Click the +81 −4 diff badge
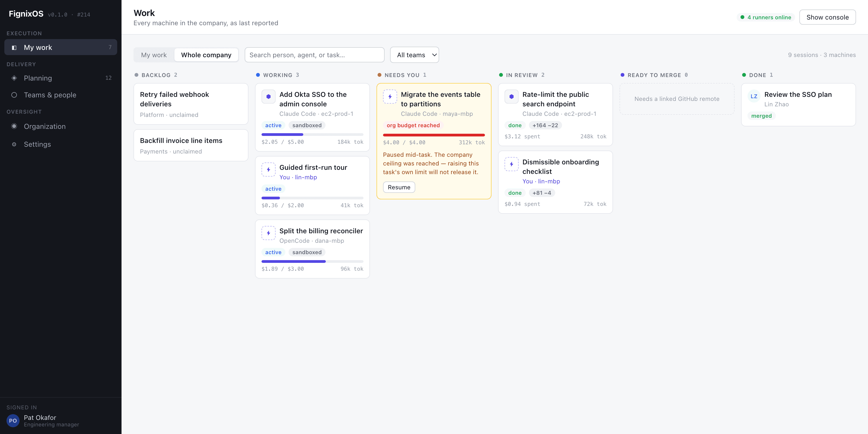 (x=541, y=193)
